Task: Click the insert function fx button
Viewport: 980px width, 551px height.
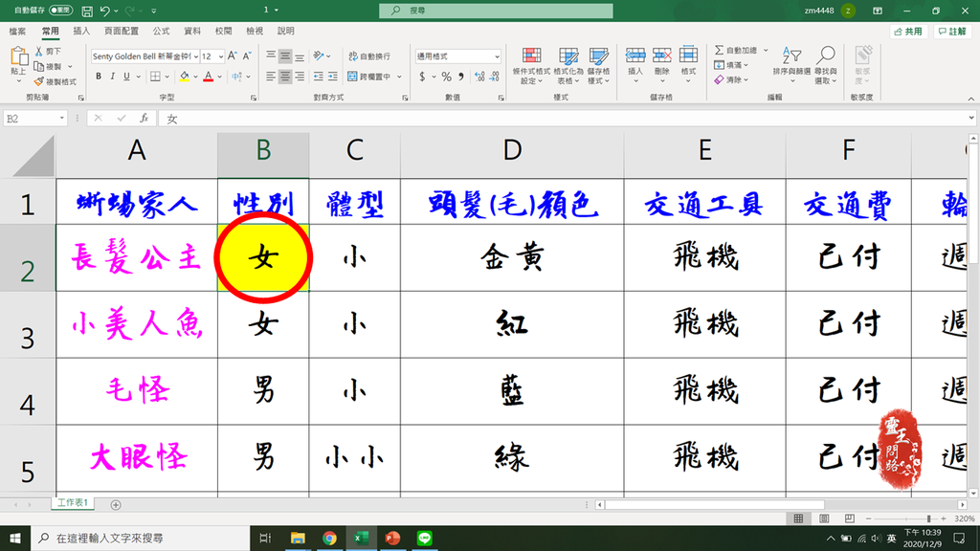Action: click(x=144, y=118)
